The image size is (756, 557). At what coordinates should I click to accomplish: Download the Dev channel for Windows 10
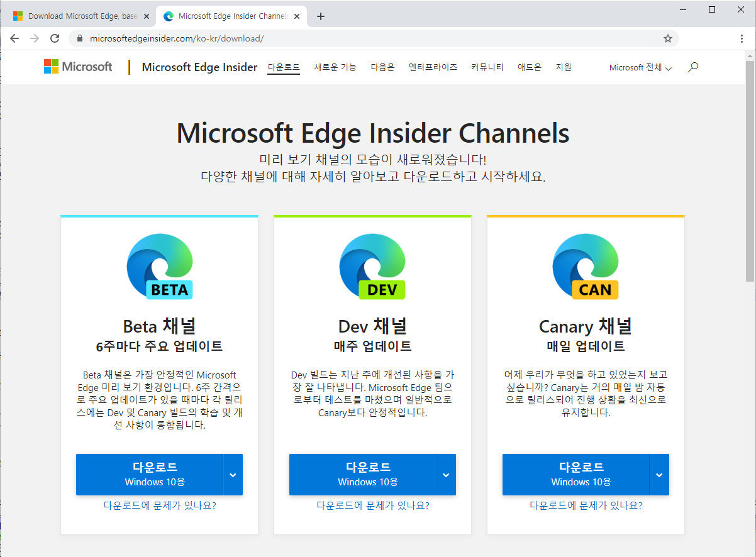click(x=363, y=475)
